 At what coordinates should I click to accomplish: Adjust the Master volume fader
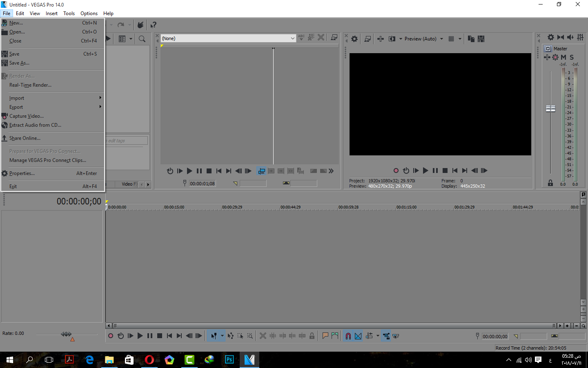coord(550,108)
